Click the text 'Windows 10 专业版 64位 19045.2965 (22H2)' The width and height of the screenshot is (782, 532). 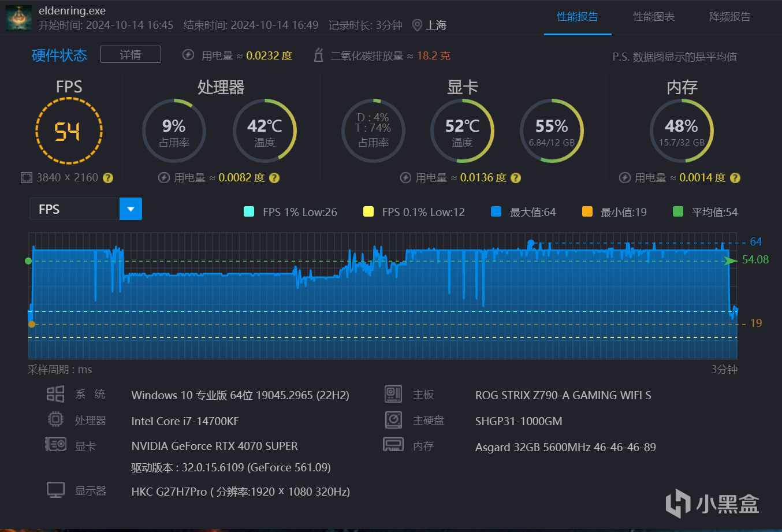240,396
